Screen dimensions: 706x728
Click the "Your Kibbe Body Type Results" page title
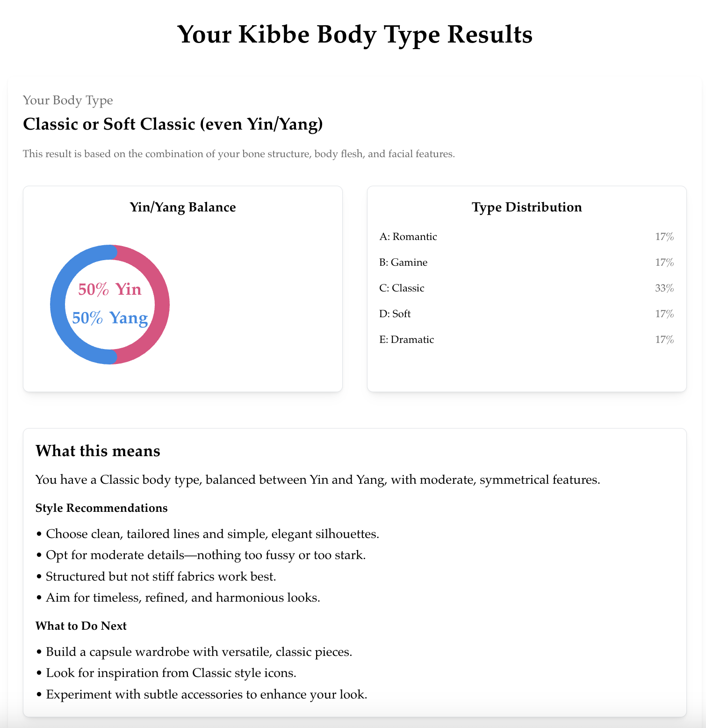pyautogui.click(x=355, y=34)
